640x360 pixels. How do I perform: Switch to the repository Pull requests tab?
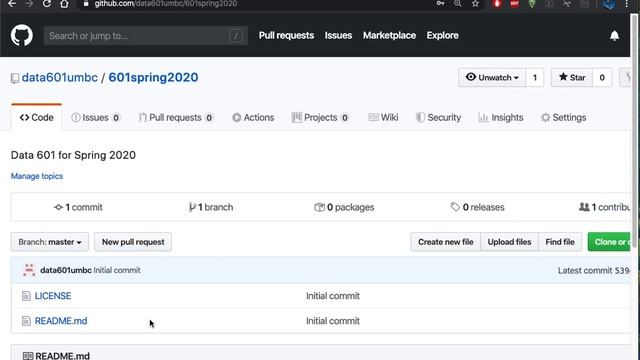pyautogui.click(x=176, y=118)
